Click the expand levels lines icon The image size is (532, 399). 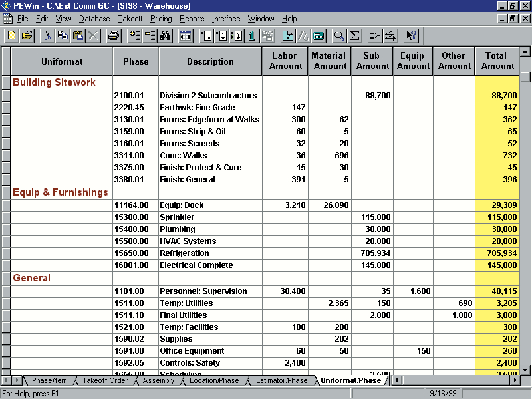[390, 35]
